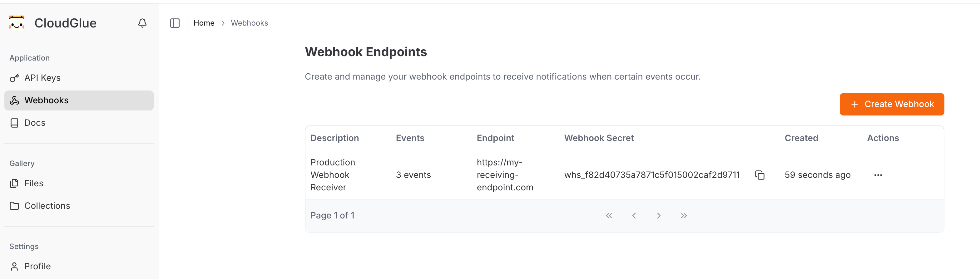Click the 3 events cell
Screen dimensions: 980x279
point(413,175)
